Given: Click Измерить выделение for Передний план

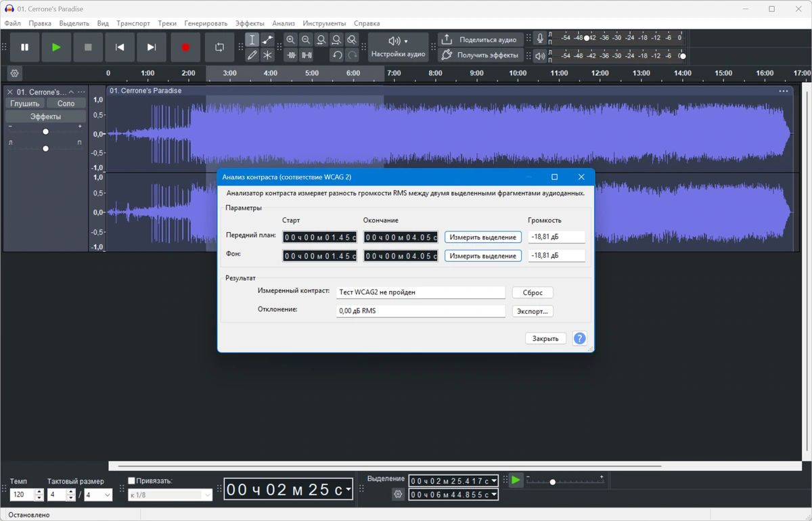Looking at the screenshot, I should (483, 237).
